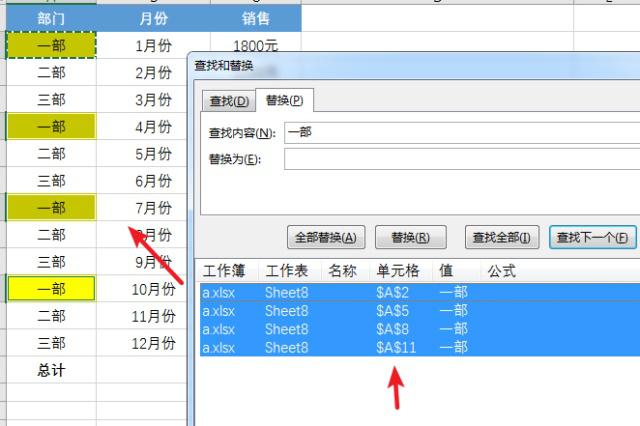Viewport: 640px width, 426px height.
Task: Select the 5月份 cell
Action: 142,154
